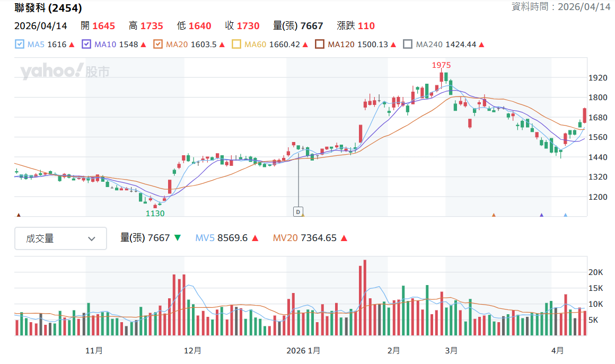
Task: Open the 成交量 indicator dropdown
Action: (x=60, y=238)
